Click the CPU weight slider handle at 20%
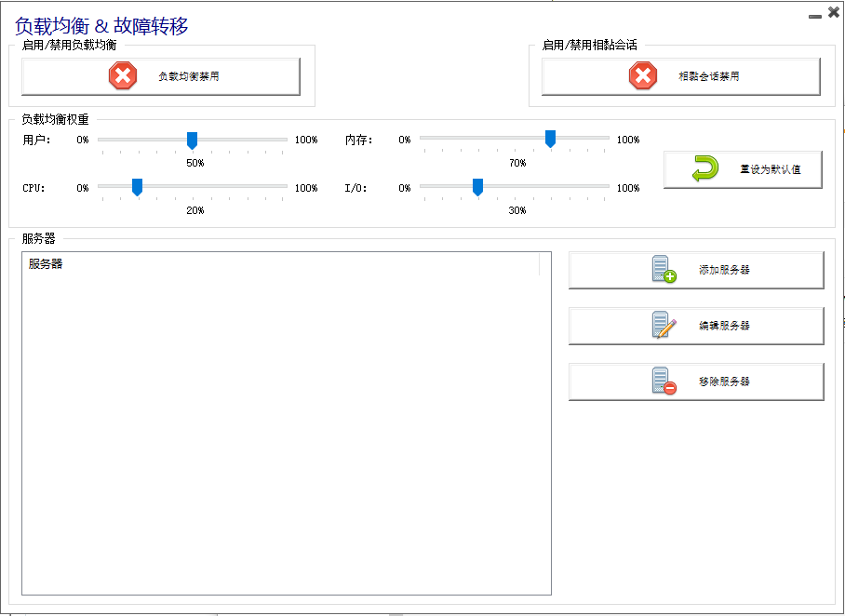The image size is (845, 616). point(137,188)
